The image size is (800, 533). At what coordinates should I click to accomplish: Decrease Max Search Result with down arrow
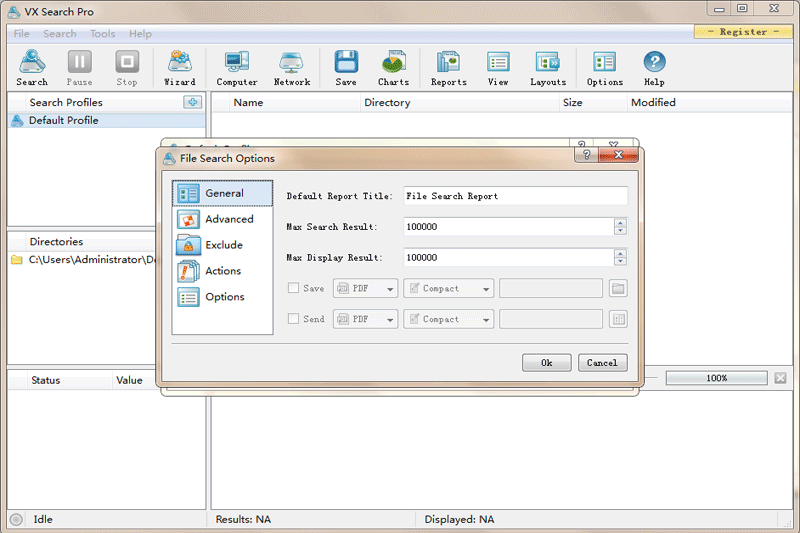pos(620,231)
